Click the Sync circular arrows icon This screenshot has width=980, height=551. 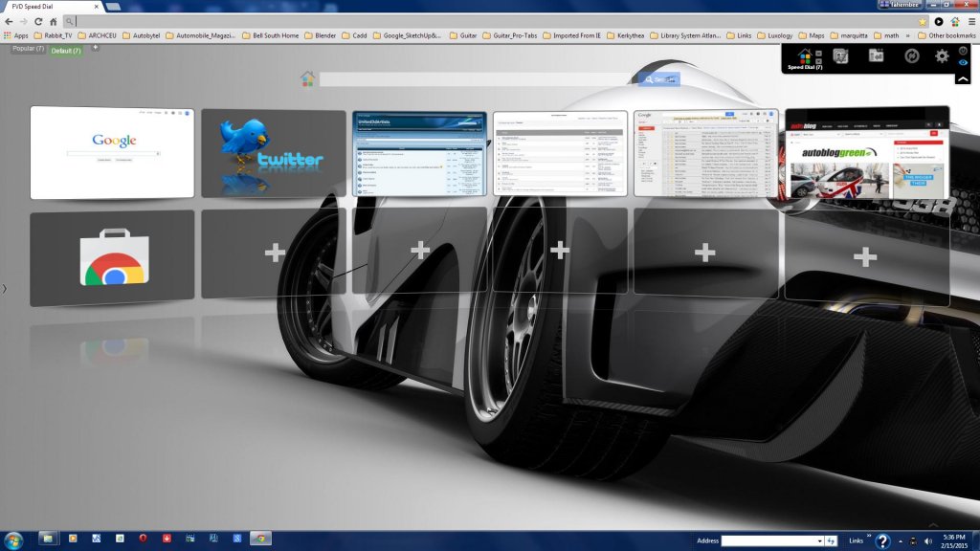pyautogui.click(x=912, y=56)
